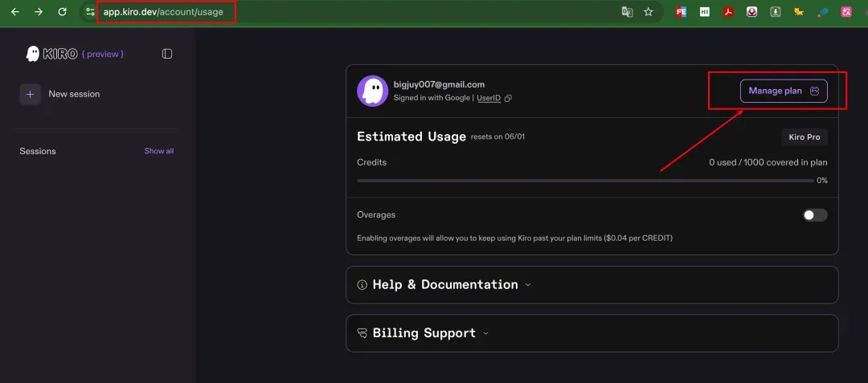This screenshot has height=383, width=868.
Task: Click the UserID link
Action: pyautogui.click(x=489, y=98)
